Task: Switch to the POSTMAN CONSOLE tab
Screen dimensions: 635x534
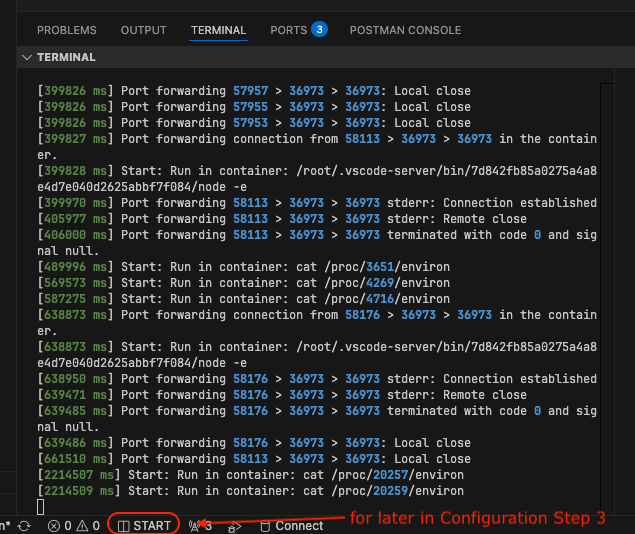Action: click(405, 30)
